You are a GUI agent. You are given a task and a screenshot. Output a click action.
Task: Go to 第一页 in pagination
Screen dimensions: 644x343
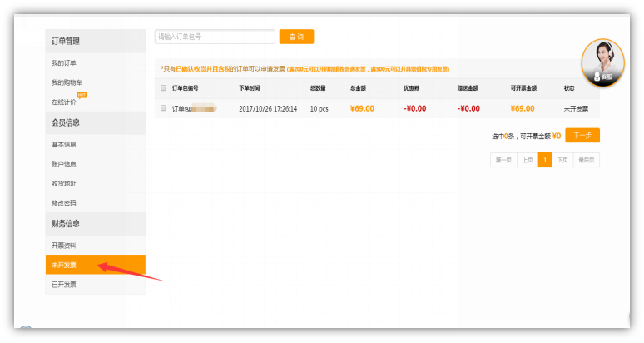pos(503,160)
